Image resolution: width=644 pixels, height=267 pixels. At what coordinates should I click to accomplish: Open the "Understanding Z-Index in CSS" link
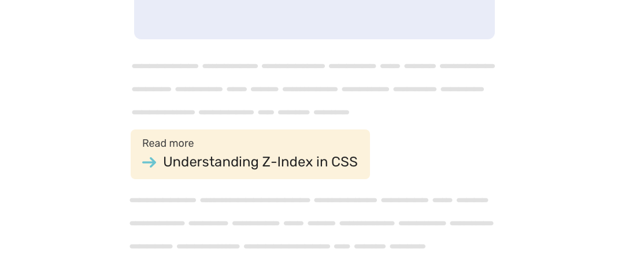260,162
